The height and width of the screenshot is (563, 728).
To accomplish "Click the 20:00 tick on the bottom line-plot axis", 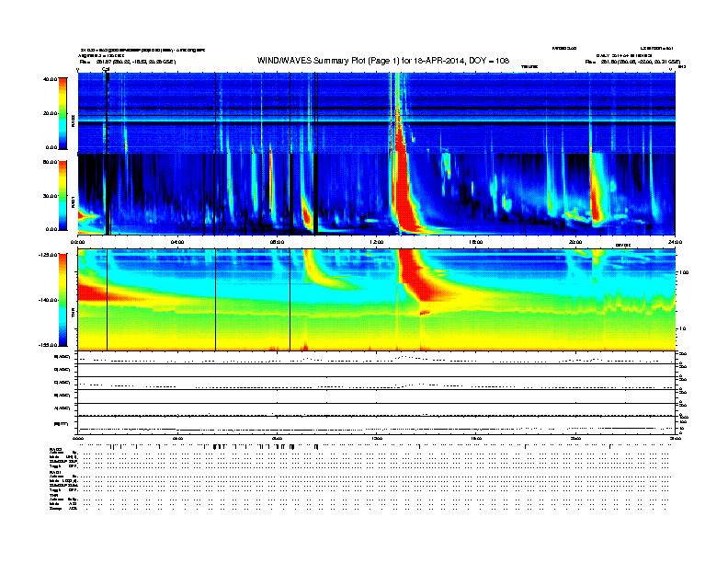I will (575, 439).
